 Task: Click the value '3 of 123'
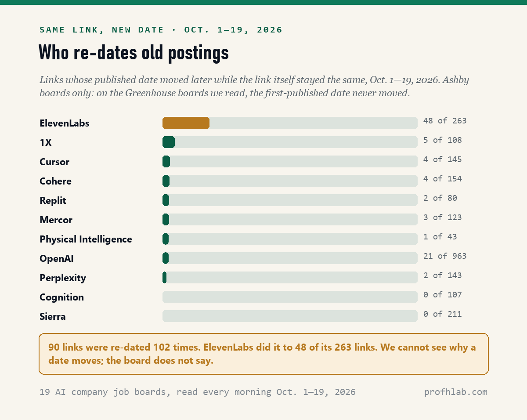pos(443,217)
